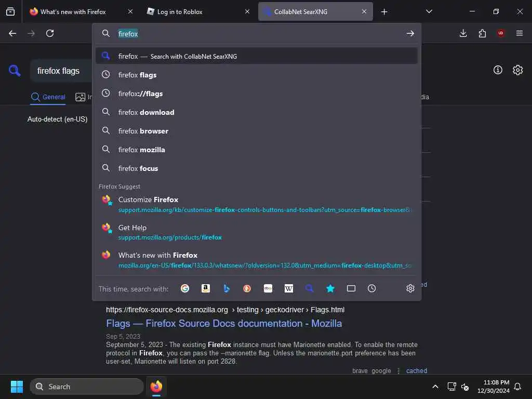Click the network icon in system tray
532x399 pixels.
(x=451, y=387)
